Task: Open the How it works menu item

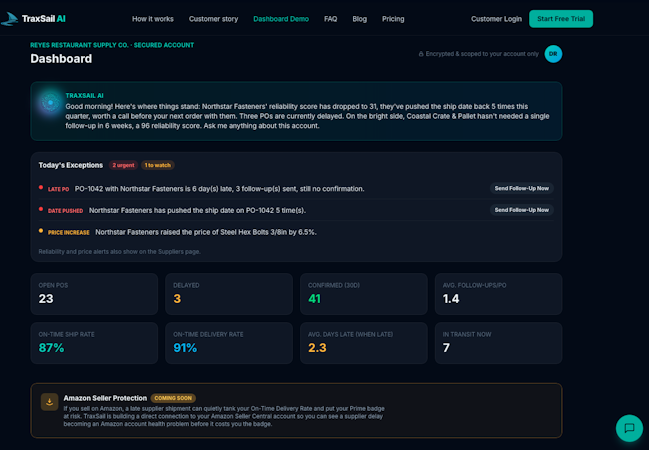Action: (153, 19)
